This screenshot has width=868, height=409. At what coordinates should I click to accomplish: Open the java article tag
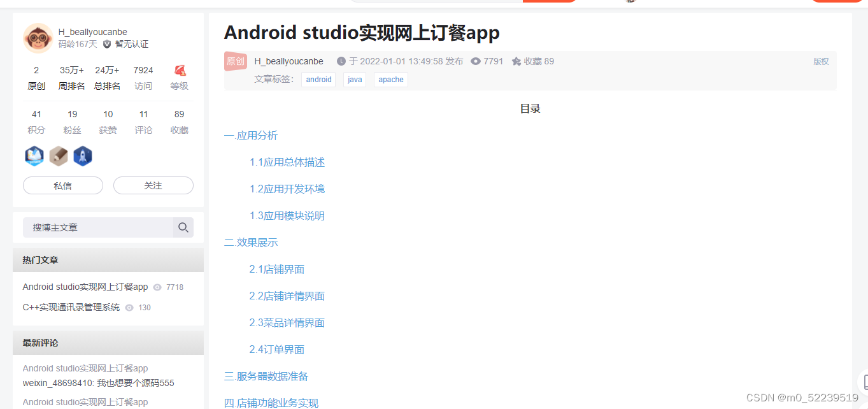point(355,80)
